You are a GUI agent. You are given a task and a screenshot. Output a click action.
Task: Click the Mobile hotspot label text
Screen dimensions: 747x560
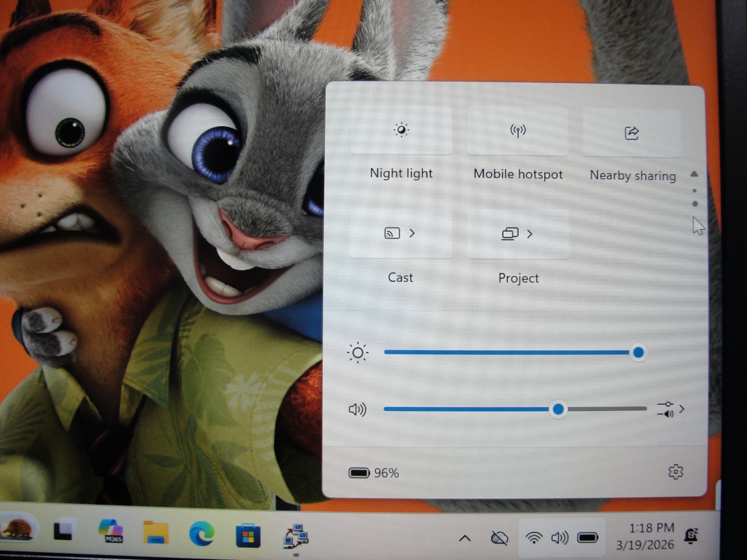(518, 174)
